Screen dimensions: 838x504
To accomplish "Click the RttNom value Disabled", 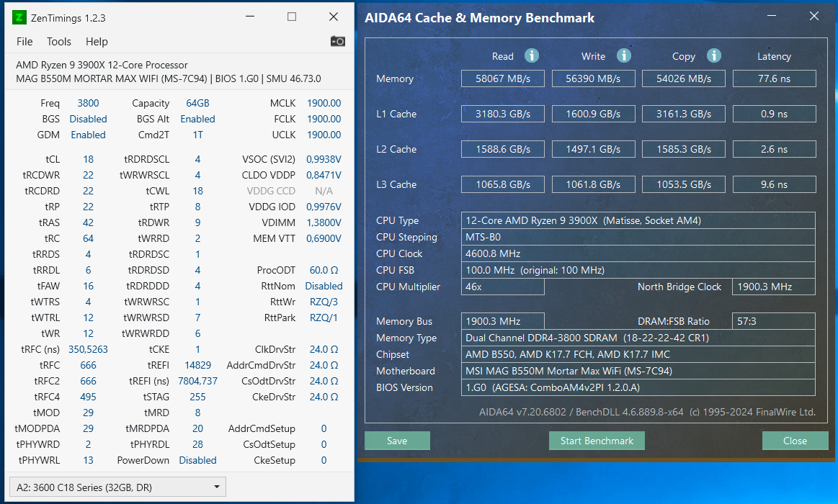I will [324, 286].
